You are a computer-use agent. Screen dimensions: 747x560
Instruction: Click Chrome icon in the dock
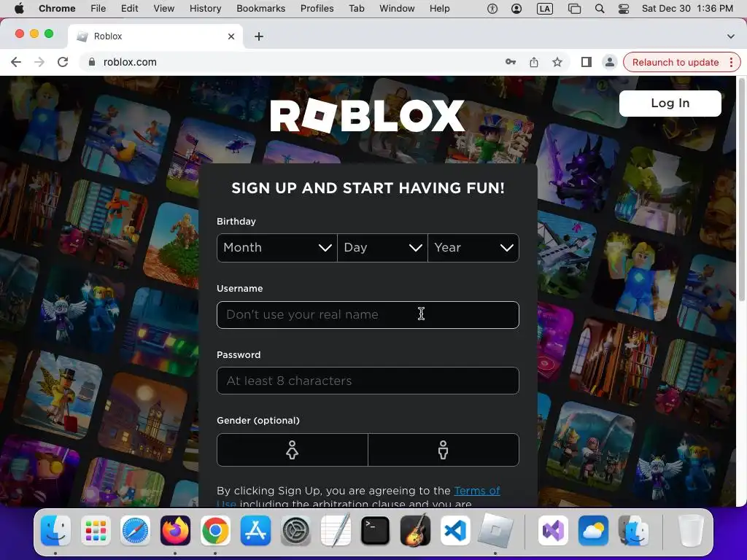click(x=215, y=531)
